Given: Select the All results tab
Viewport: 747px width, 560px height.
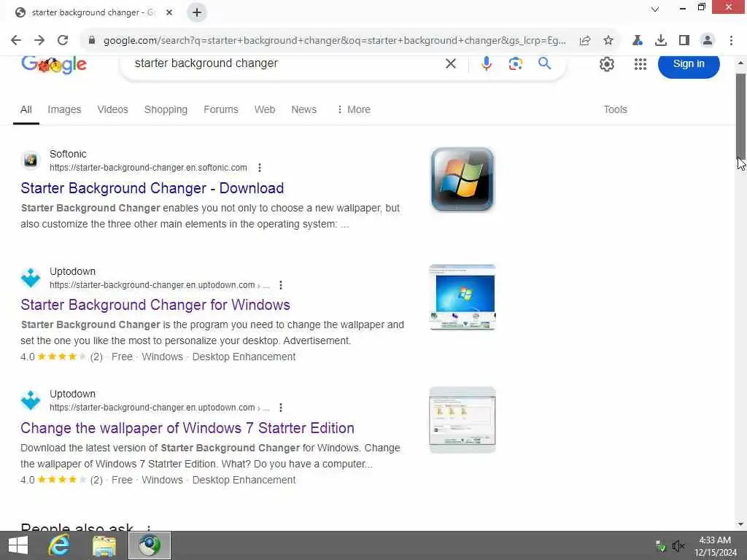Looking at the screenshot, I should tap(26, 109).
